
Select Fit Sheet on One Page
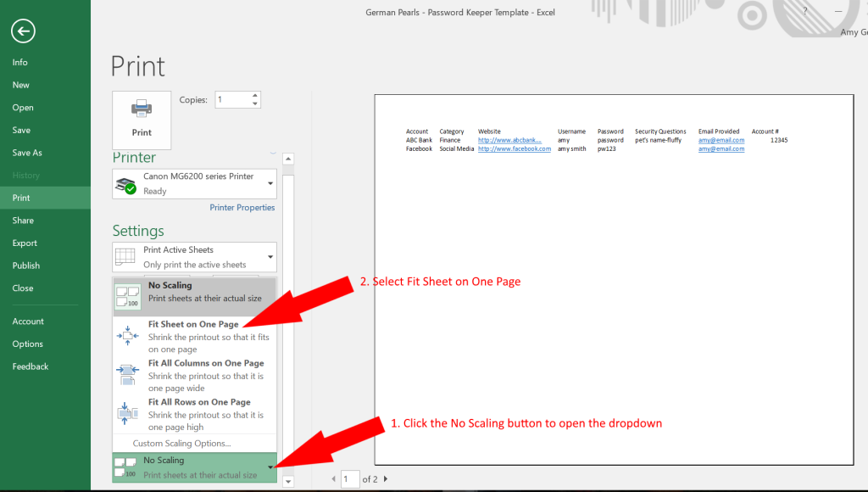[x=194, y=336]
